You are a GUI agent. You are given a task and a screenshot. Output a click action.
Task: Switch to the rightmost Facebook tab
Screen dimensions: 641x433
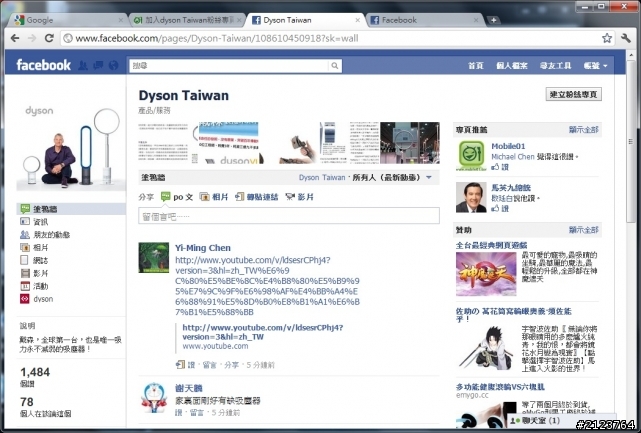point(425,20)
